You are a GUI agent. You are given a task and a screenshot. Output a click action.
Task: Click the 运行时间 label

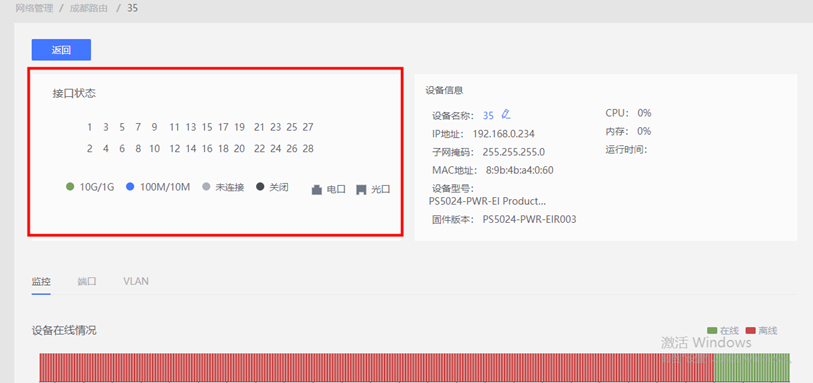point(627,150)
